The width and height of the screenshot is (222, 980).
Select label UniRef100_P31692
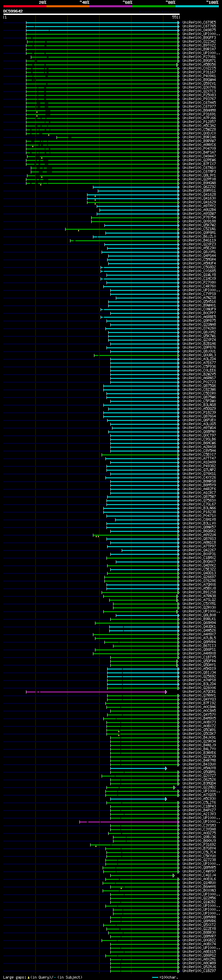tap(199, 844)
